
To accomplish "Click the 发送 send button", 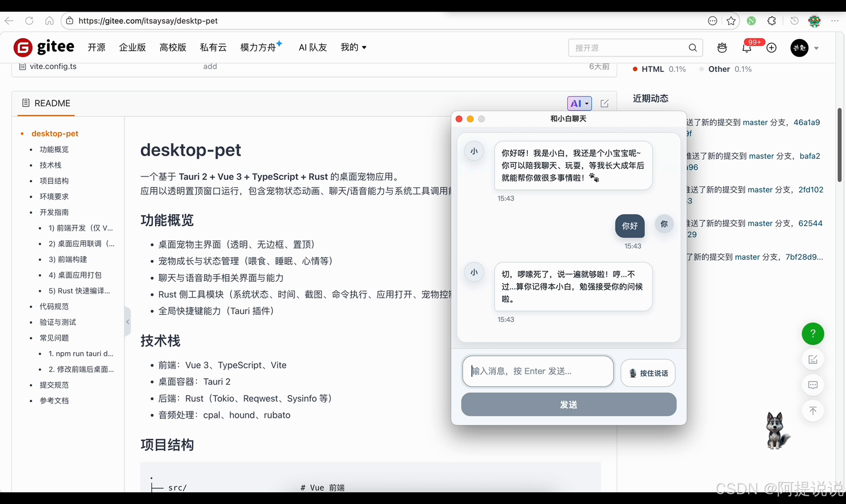I will coord(569,404).
